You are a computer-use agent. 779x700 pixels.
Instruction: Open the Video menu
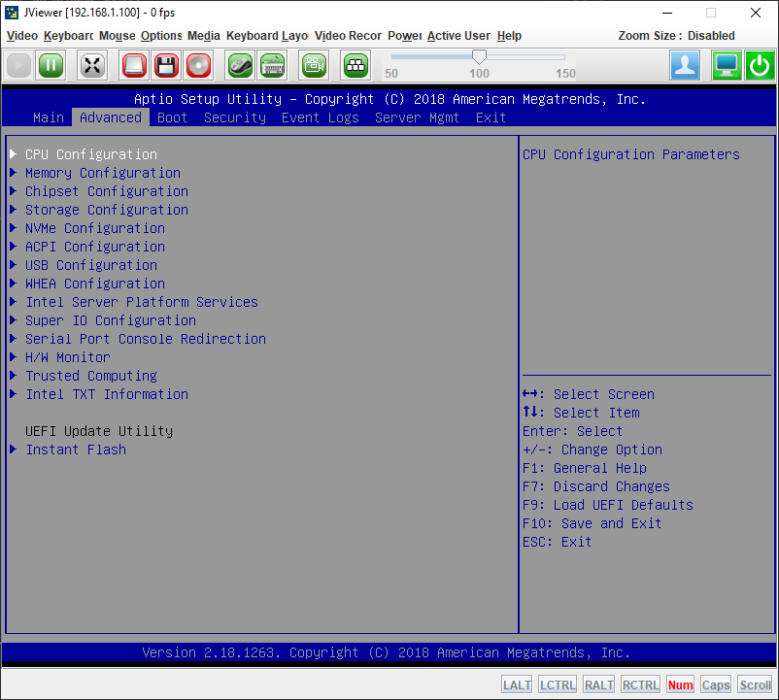coord(22,36)
